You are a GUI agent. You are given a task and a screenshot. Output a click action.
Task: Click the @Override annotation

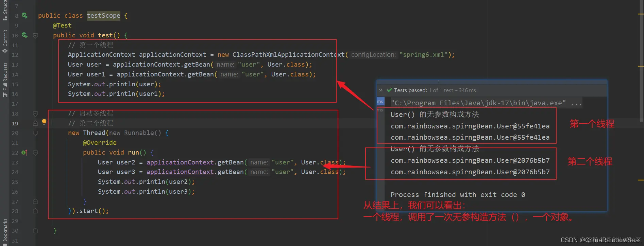click(100, 143)
